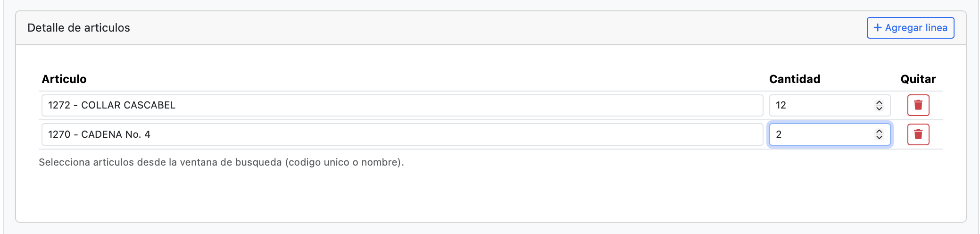Decrement CADENA No. 4 quantity using down arrow
Image resolution: width=980 pixels, height=234 pixels.
click(x=879, y=138)
